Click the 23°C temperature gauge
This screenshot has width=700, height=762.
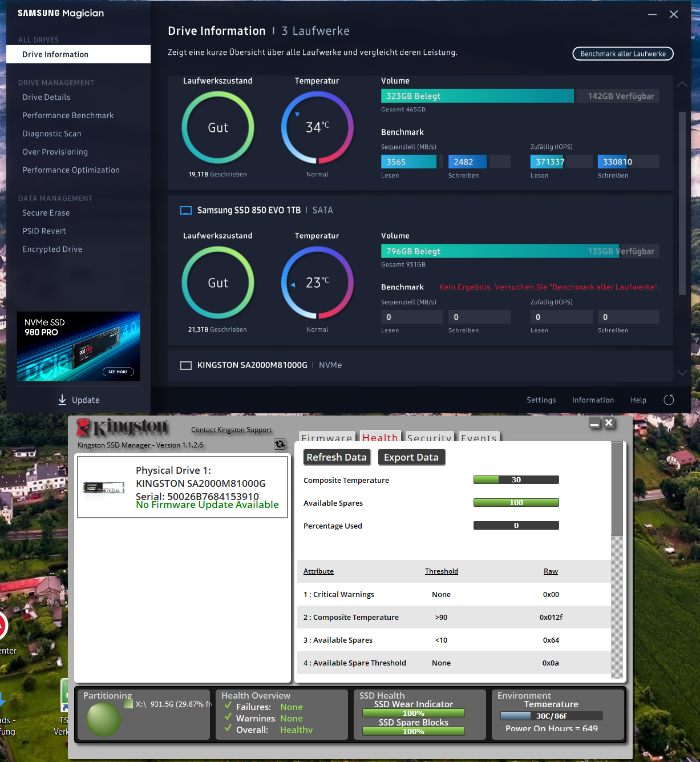coord(317,283)
